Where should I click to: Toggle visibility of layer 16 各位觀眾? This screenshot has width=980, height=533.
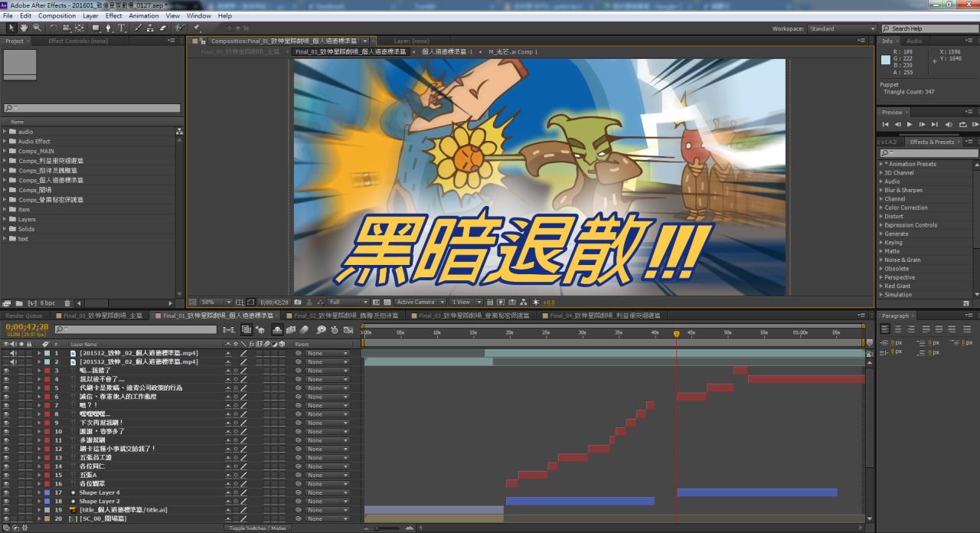click(6, 484)
